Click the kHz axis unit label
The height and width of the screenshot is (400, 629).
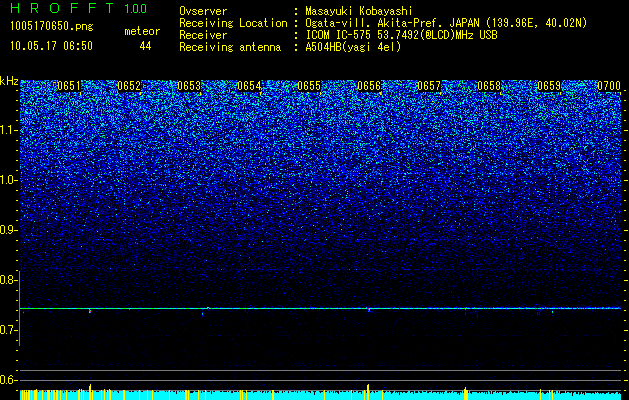tap(9, 81)
